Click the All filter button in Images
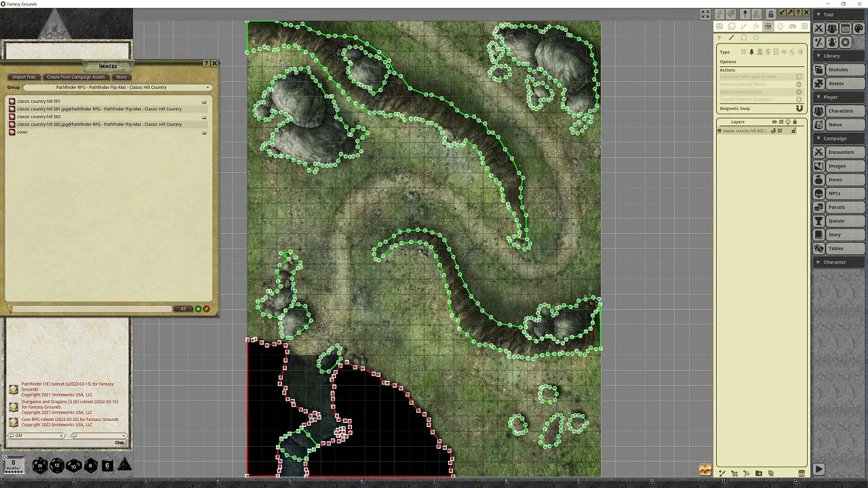The width and height of the screenshot is (868, 488). point(183,309)
